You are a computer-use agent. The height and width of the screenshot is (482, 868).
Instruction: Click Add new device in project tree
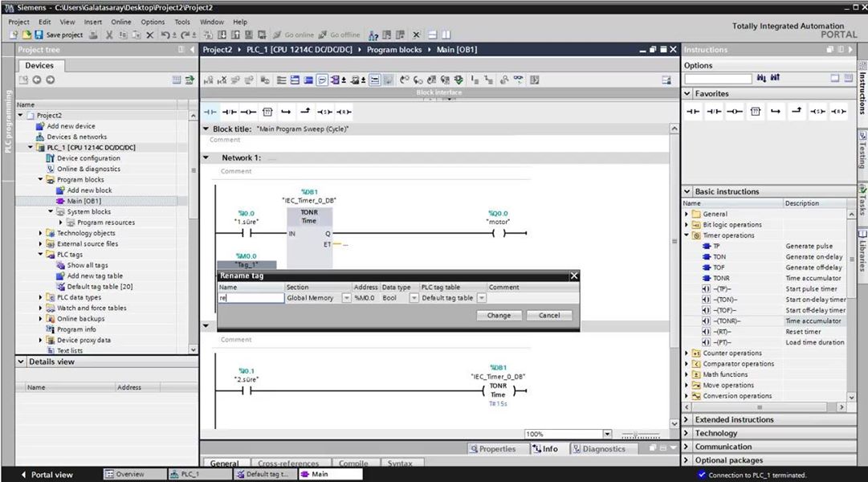point(71,126)
